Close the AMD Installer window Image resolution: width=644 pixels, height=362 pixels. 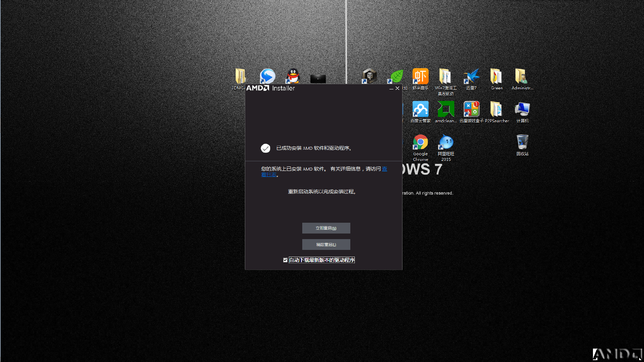tap(398, 88)
